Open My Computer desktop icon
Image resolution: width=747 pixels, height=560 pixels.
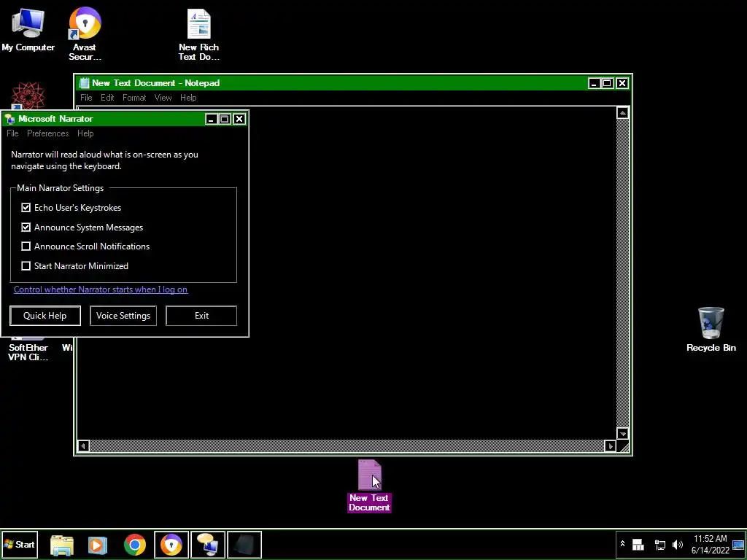click(x=28, y=29)
